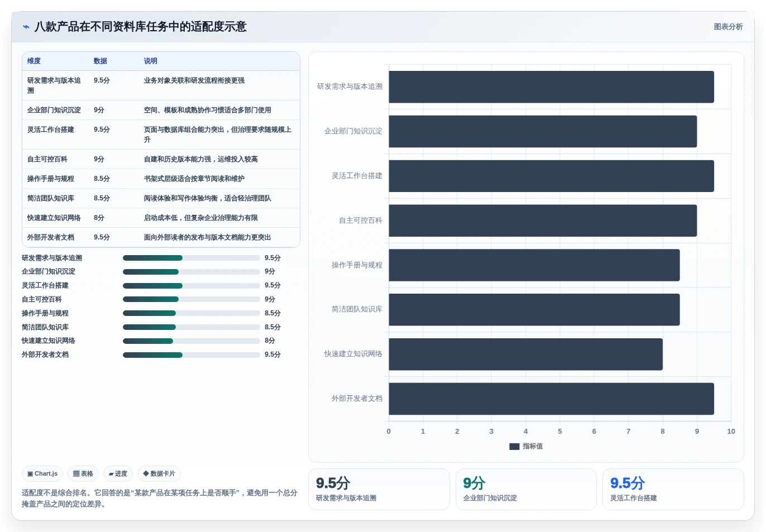Click the Chart.js tag chip

[42, 474]
